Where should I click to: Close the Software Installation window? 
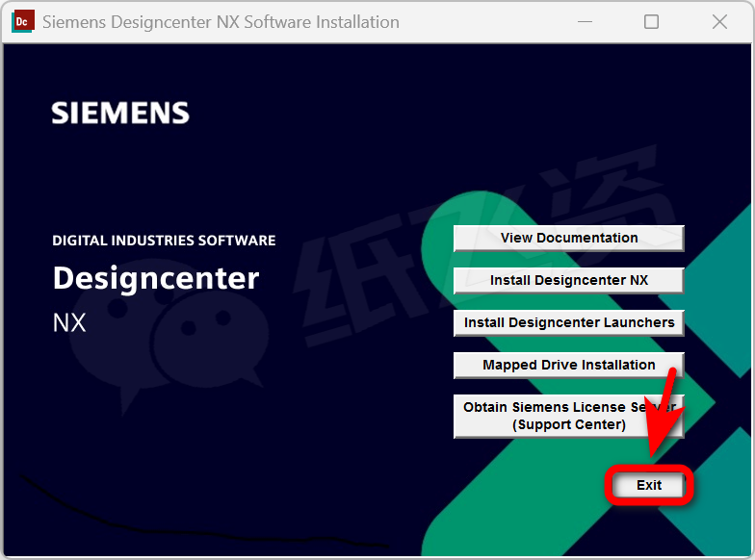[719, 21]
